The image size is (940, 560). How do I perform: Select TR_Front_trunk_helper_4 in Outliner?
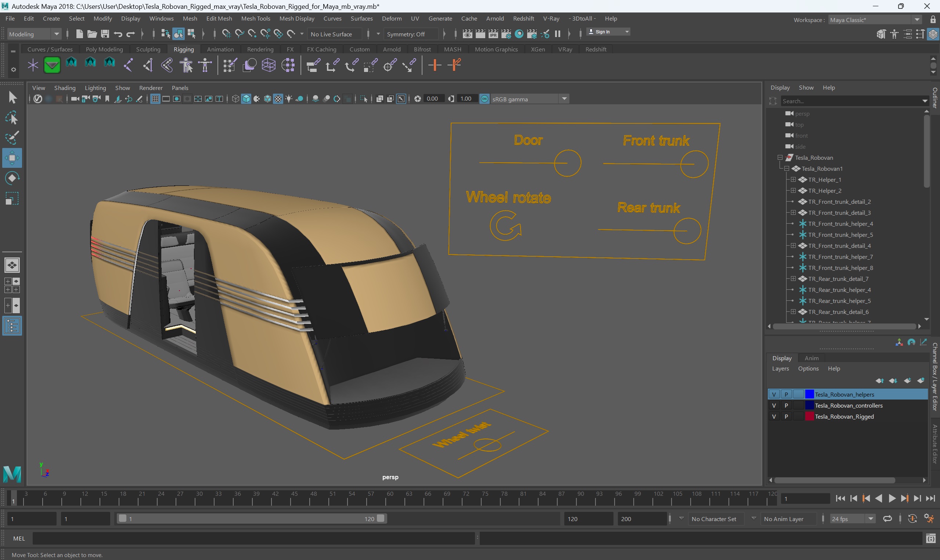(x=840, y=223)
